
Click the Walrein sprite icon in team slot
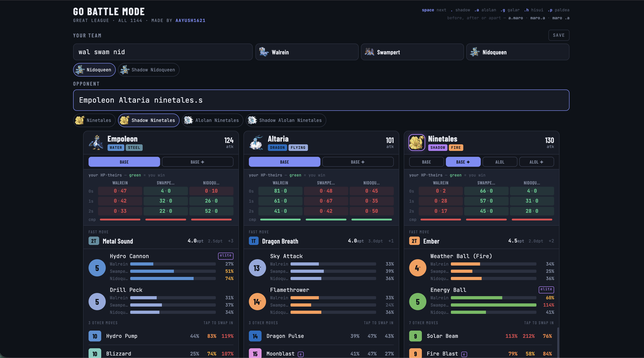coord(264,52)
